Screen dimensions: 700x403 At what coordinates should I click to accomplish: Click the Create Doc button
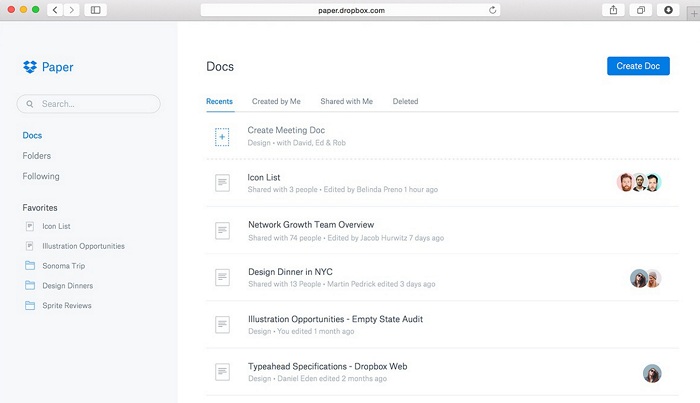[638, 66]
